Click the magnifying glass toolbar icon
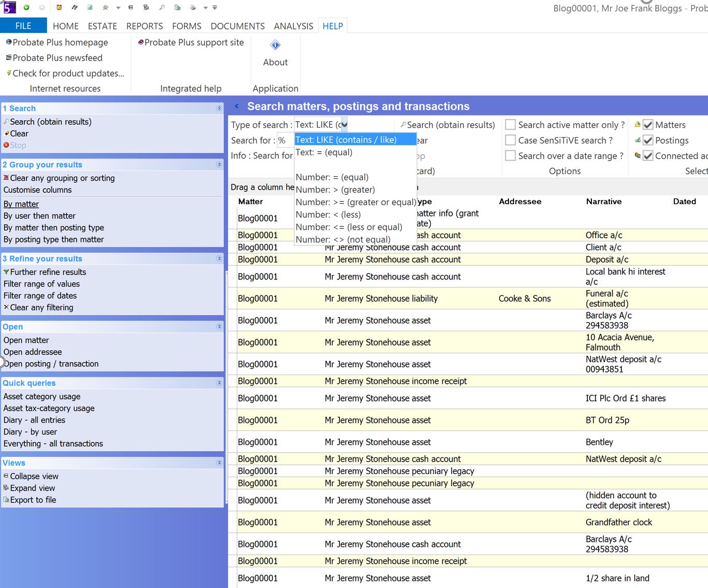The width and height of the screenshot is (708, 588). point(162,7)
